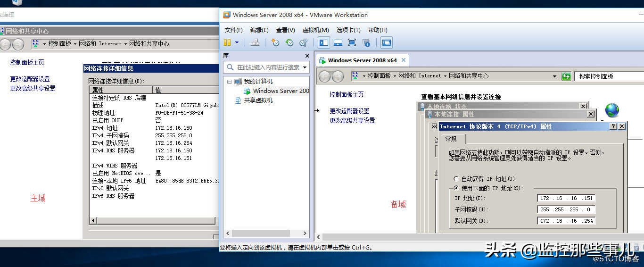Open the address bar history dropdown in the guest VM
Viewport: 644px width, 267px height.
pos(555,76)
